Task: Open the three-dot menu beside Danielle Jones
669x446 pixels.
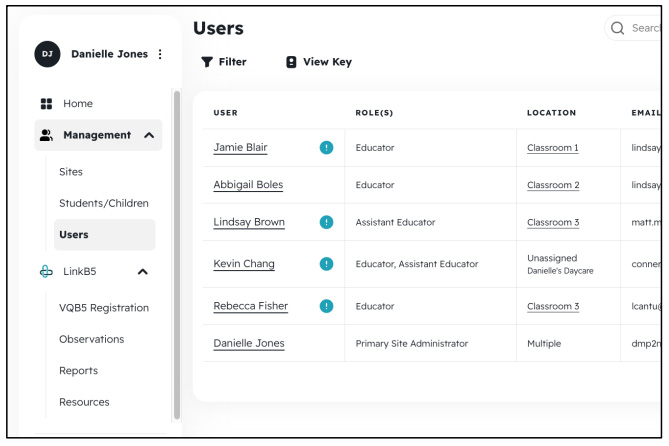Action: 160,54
